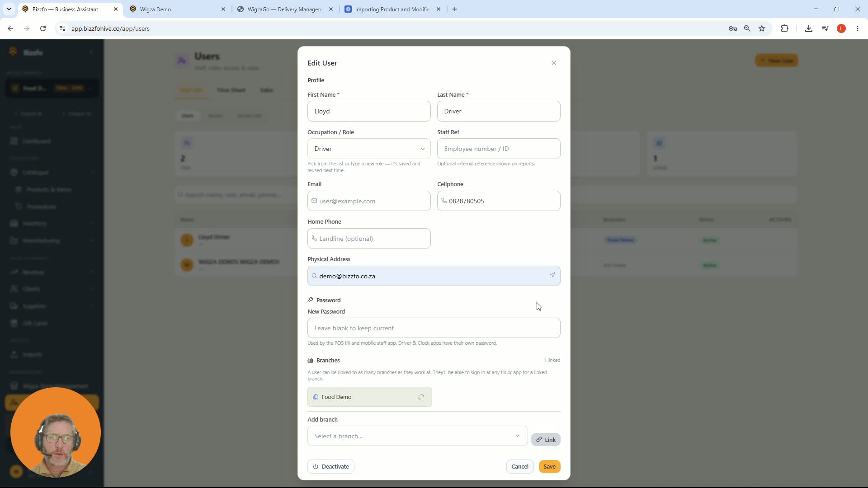Image resolution: width=868 pixels, height=488 pixels.
Task: View site information icon
Action: tap(62, 28)
